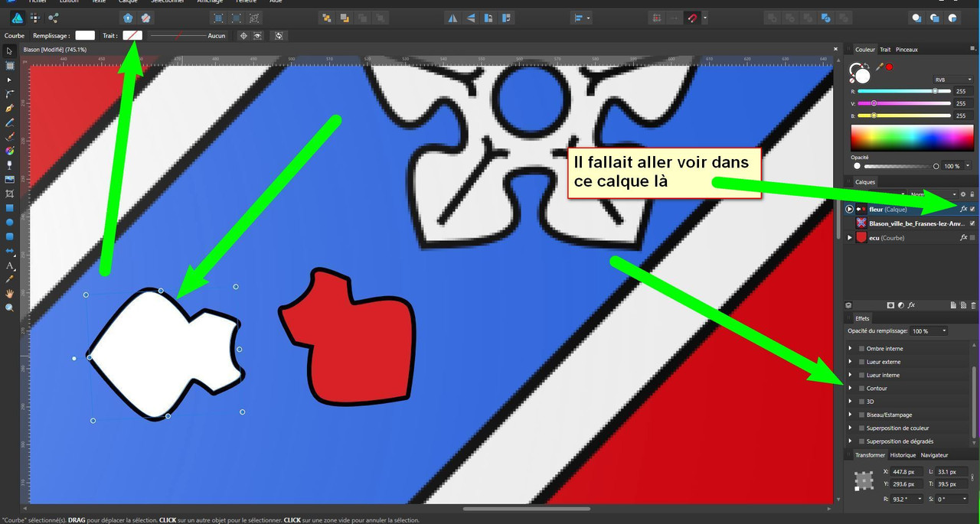Toggle the magnet snapping icon
The image size is (980, 524).
click(x=693, y=18)
